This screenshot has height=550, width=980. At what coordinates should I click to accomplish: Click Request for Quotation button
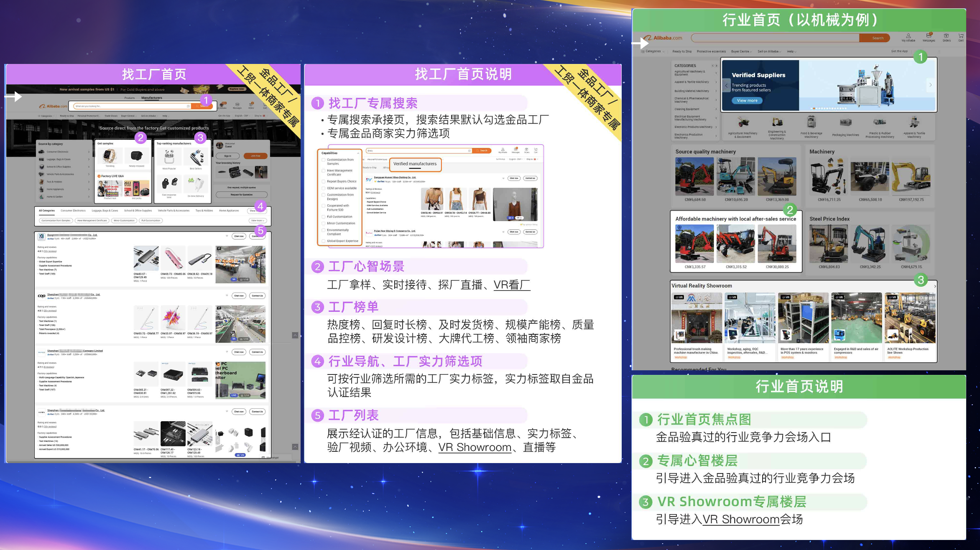tap(242, 194)
